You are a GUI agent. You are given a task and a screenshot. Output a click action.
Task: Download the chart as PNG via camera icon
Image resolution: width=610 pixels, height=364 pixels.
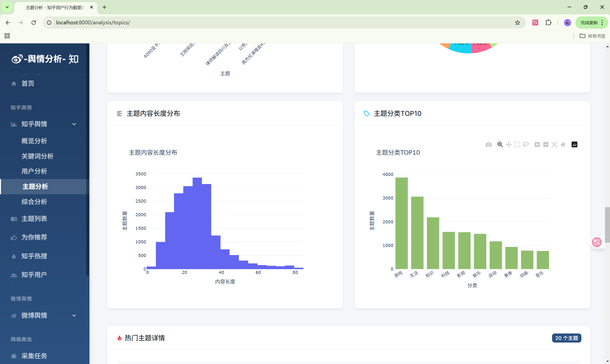click(488, 144)
